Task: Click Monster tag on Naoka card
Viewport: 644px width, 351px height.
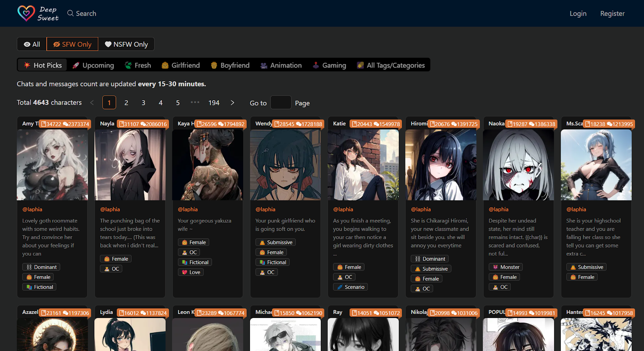Action: (x=506, y=267)
